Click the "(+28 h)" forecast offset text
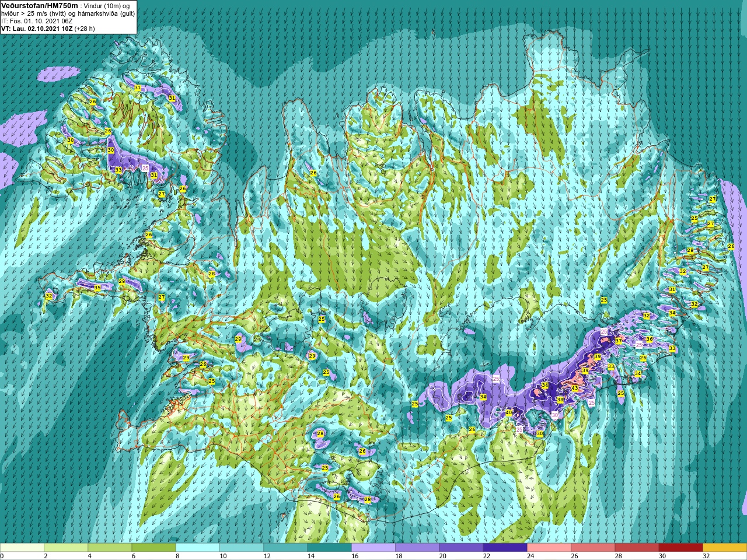This screenshot has width=747, height=560. [x=85, y=29]
